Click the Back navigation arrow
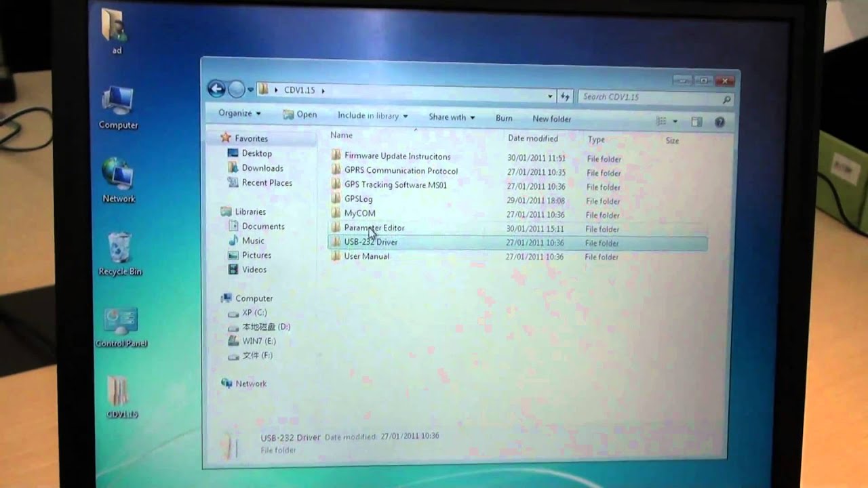868x488 pixels. pos(216,88)
